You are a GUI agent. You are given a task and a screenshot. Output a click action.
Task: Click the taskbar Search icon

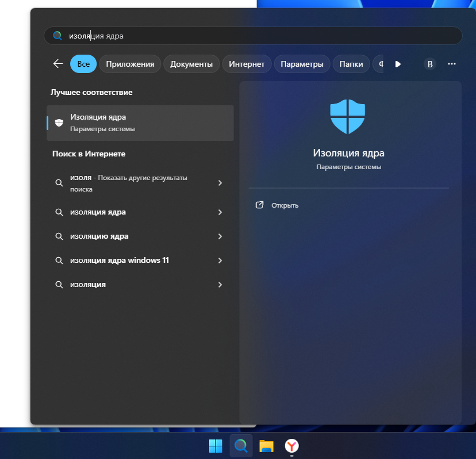pos(241,446)
